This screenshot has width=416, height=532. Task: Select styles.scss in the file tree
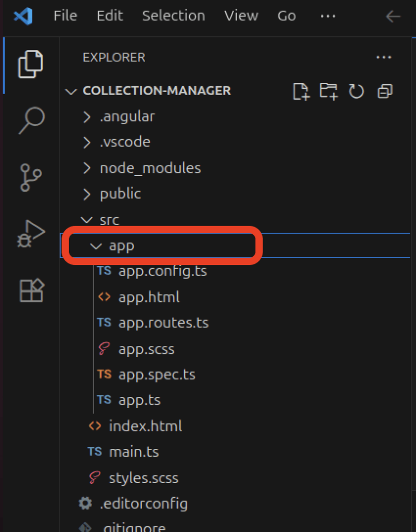coord(144,477)
